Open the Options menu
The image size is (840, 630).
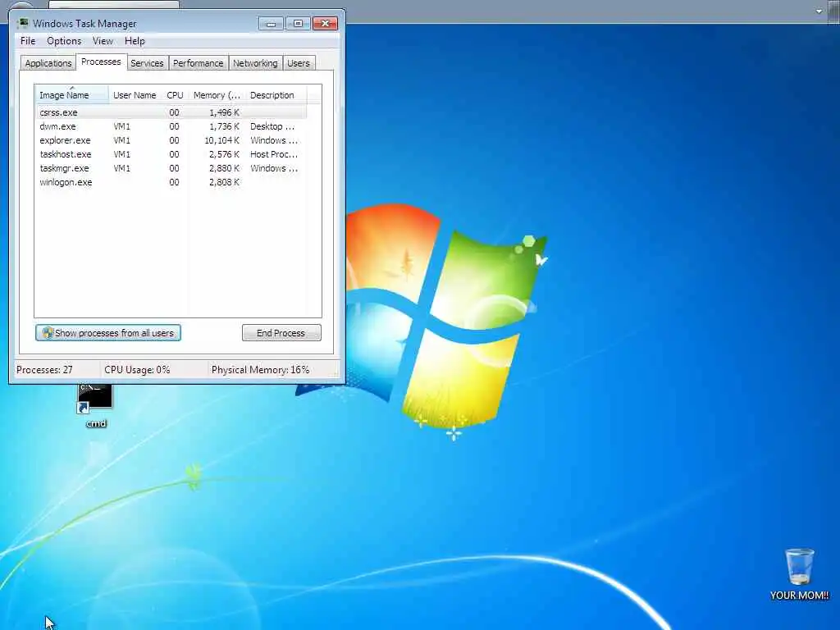[x=64, y=41]
